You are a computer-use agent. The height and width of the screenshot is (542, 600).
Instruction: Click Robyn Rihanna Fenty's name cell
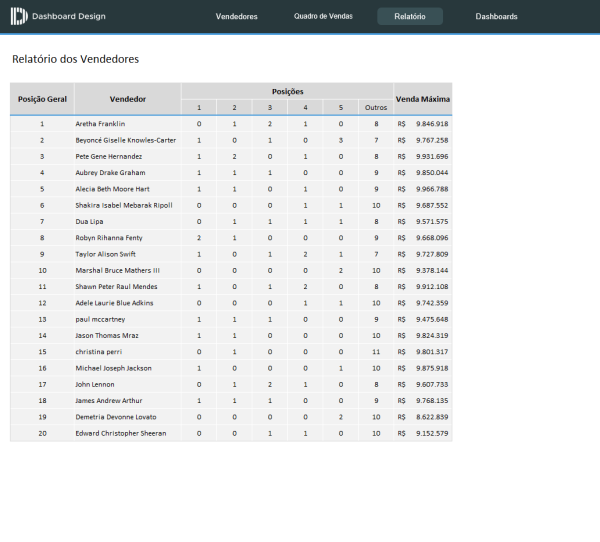[108, 238]
